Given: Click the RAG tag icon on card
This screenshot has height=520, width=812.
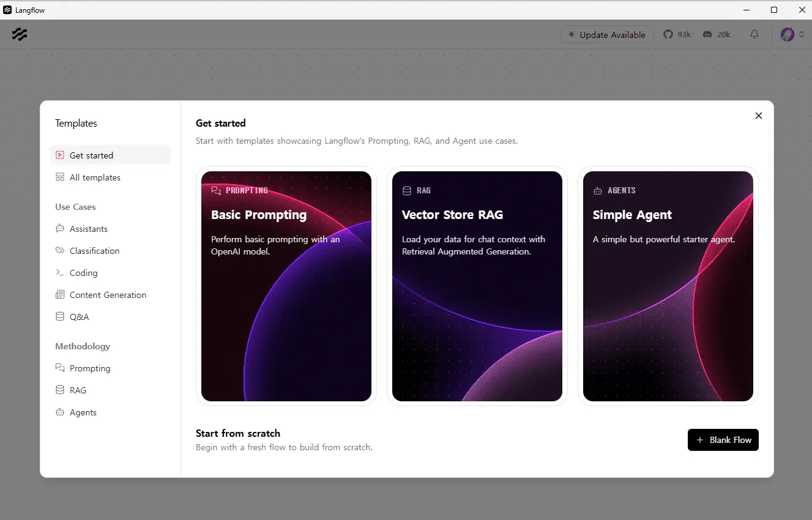Looking at the screenshot, I should (x=406, y=191).
